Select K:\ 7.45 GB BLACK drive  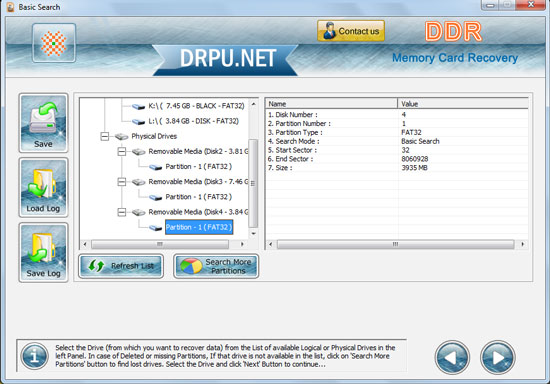click(196, 106)
